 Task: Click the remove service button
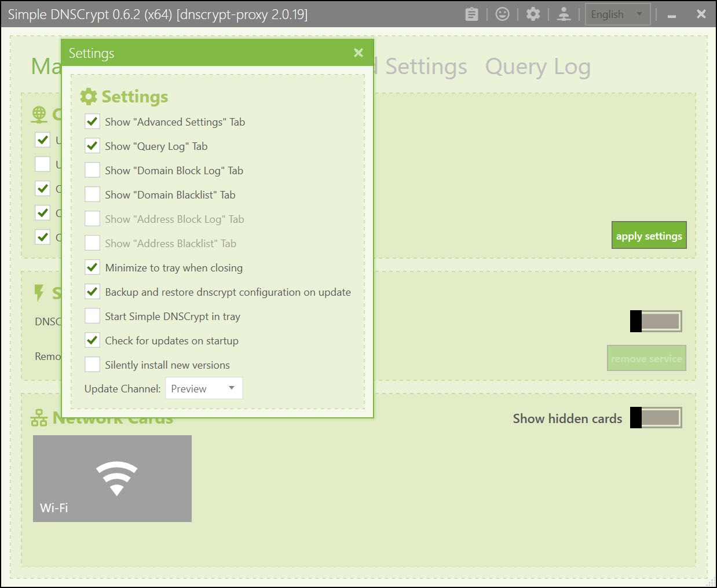point(646,359)
